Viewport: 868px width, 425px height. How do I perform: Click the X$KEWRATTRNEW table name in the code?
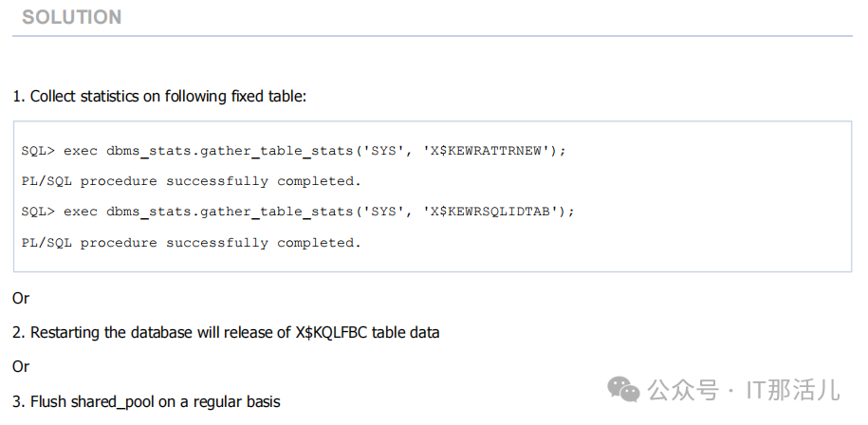click(x=490, y=150)
